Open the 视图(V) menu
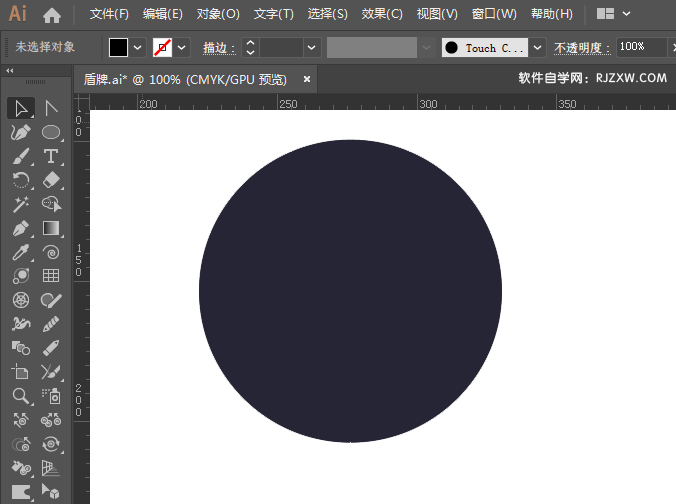Viewport: 676px width, 504px height. 437,14
